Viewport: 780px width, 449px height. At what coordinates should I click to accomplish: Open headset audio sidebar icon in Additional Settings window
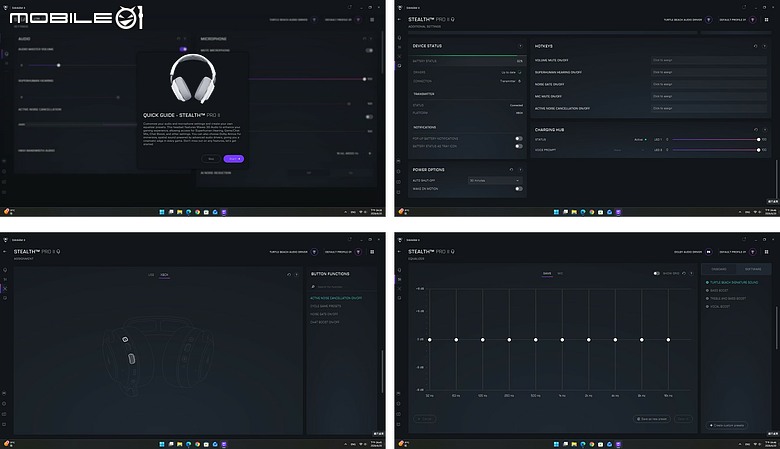[x=399, y=38]
